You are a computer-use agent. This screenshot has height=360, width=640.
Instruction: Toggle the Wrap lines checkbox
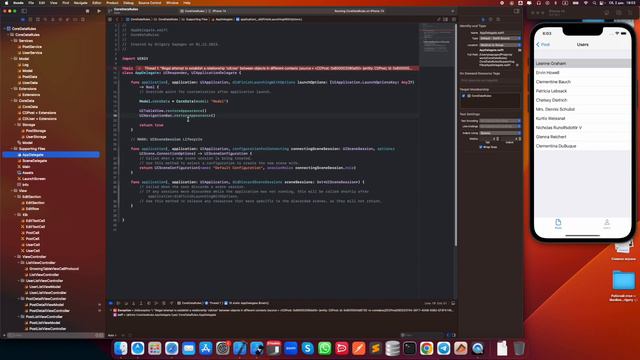click(x=481, y=147)
